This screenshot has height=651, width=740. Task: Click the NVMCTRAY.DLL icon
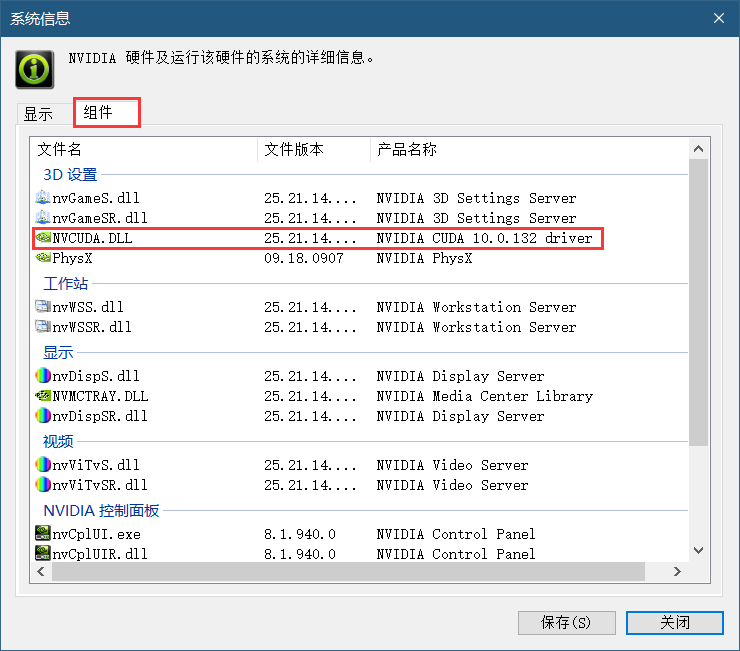pyautogui.click(x=42, y=396)
